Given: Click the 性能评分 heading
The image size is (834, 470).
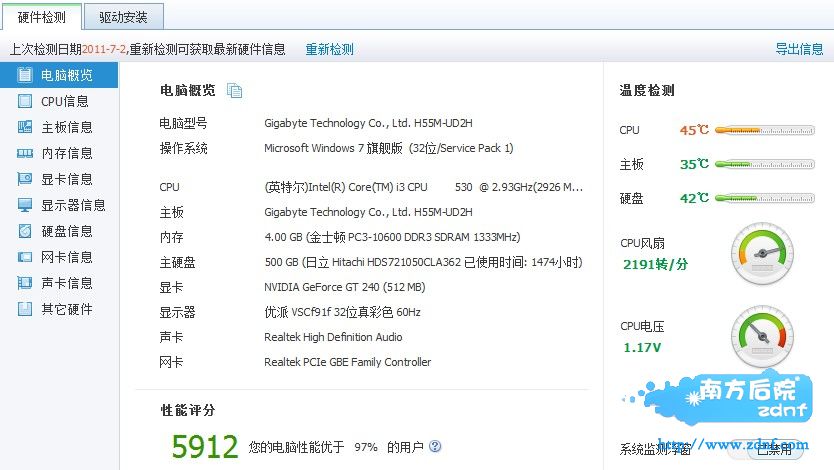Looking at the screenshot, I should coord(188,410).
